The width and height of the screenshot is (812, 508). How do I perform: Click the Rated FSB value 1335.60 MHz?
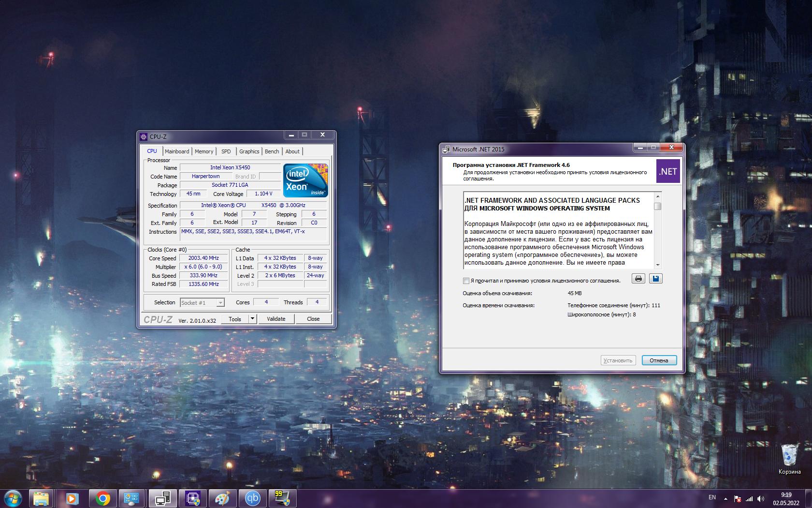click(203, 284)
